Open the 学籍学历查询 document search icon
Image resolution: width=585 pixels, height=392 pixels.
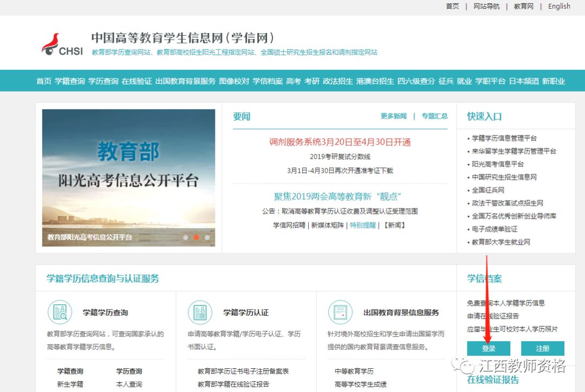point(60,312)
